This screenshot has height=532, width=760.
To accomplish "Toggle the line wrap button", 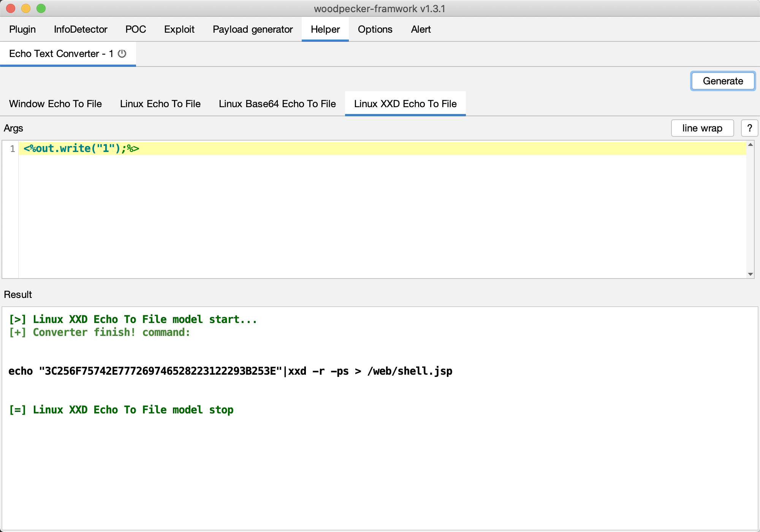I will pos(702,128).
